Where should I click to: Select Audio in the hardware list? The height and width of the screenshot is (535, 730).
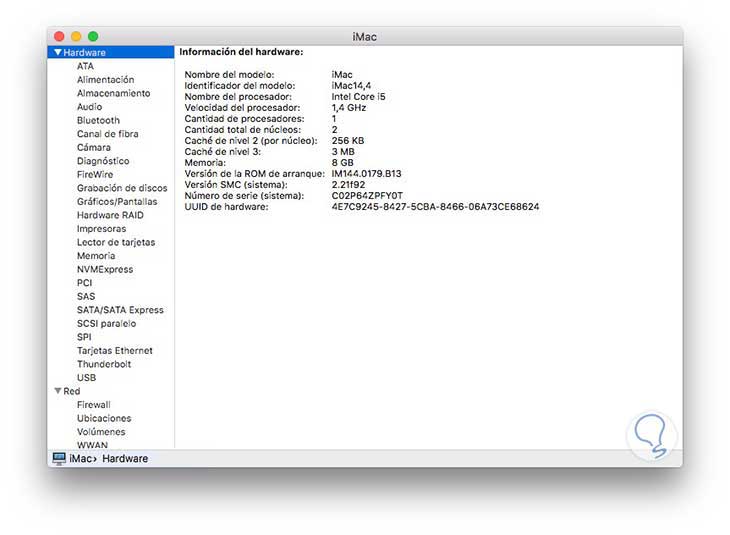89,107
